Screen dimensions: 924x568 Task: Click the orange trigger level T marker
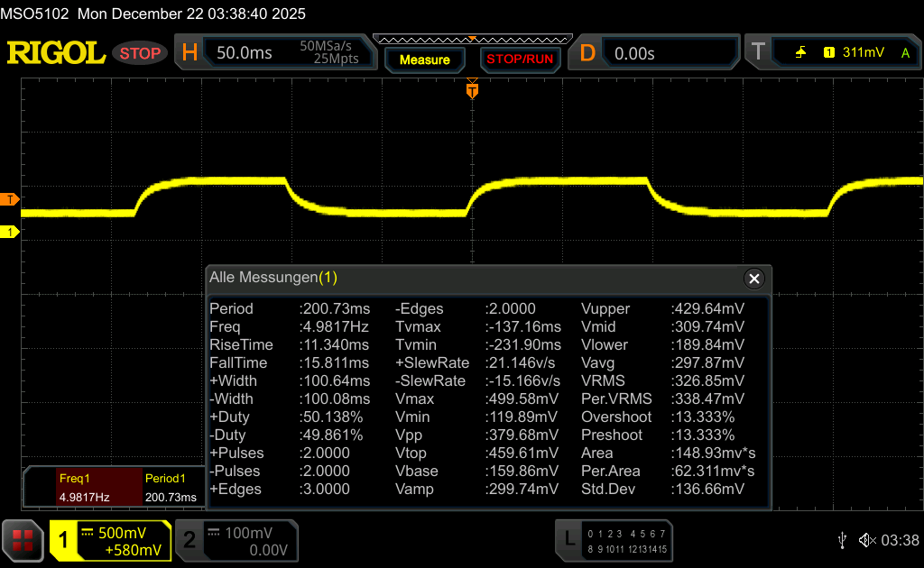pyautogui.click(x=10, y=198)
